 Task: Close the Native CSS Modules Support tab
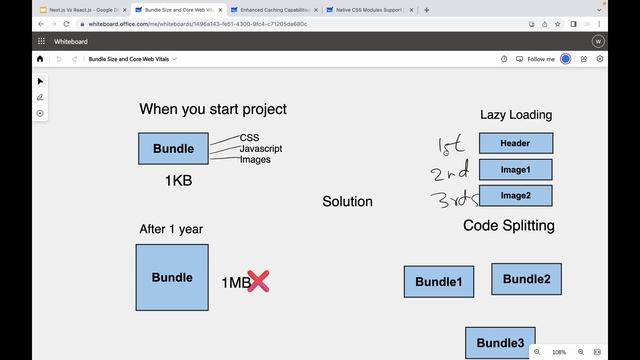tap(411, 10)
